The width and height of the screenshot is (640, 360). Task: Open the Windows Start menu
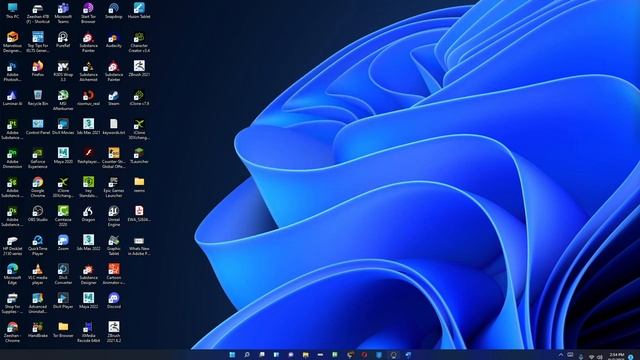[x=232, y=355]
